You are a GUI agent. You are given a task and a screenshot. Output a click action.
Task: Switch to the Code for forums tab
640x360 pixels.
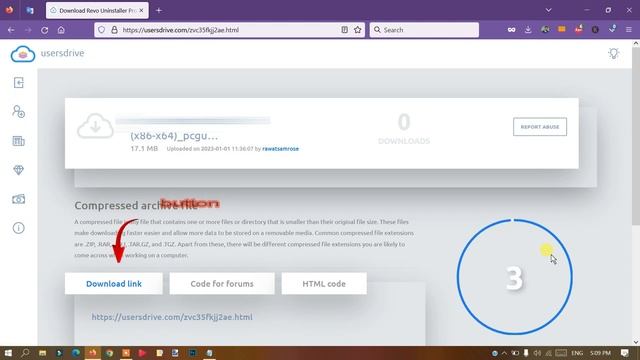click(222, 284)
